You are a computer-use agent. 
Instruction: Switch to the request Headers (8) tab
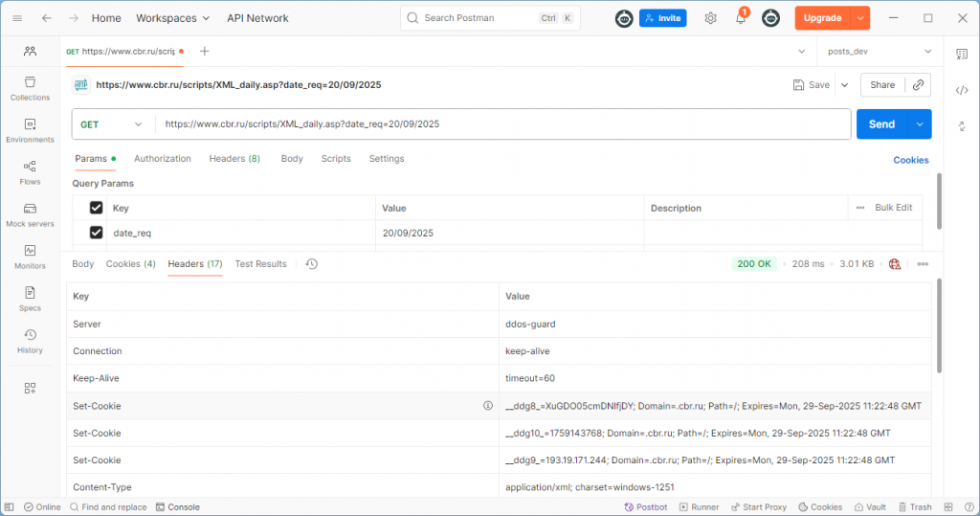pyautogui.click(x=234, y=159)
